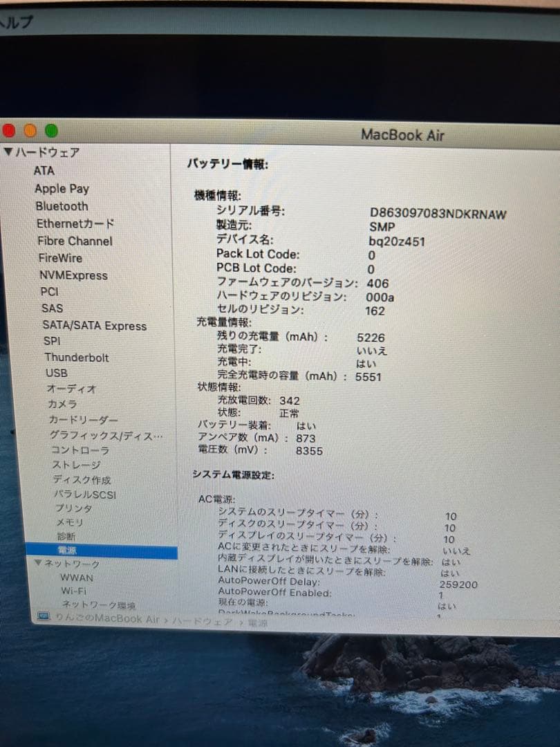Click the システム電源設定 heading

point(234,475)
